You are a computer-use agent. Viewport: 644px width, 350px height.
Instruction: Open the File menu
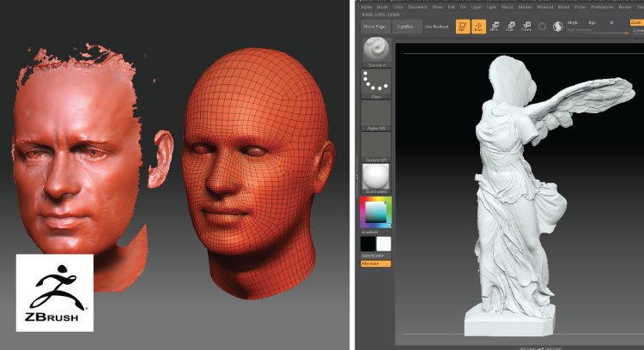click(x=464, y=7)
